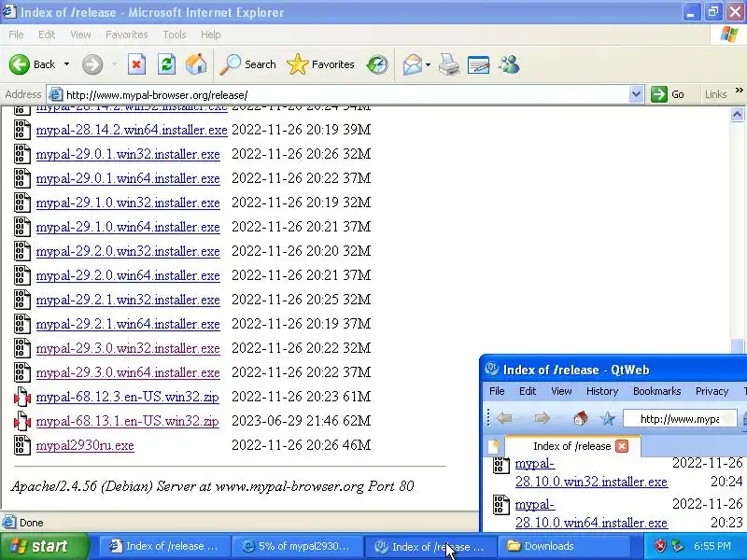Click the QtWeb forward arrow icon
This screenshot has height=560, width=747.
pos(542,418)
